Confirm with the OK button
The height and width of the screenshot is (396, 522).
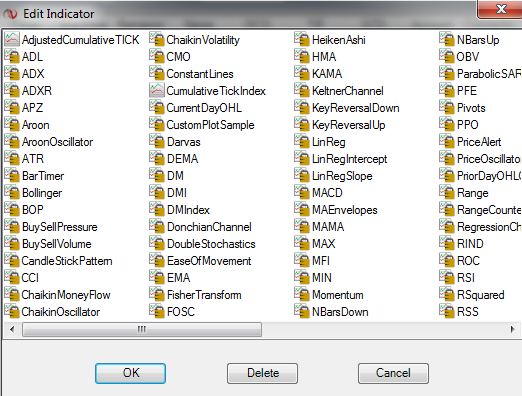point(130,373)
